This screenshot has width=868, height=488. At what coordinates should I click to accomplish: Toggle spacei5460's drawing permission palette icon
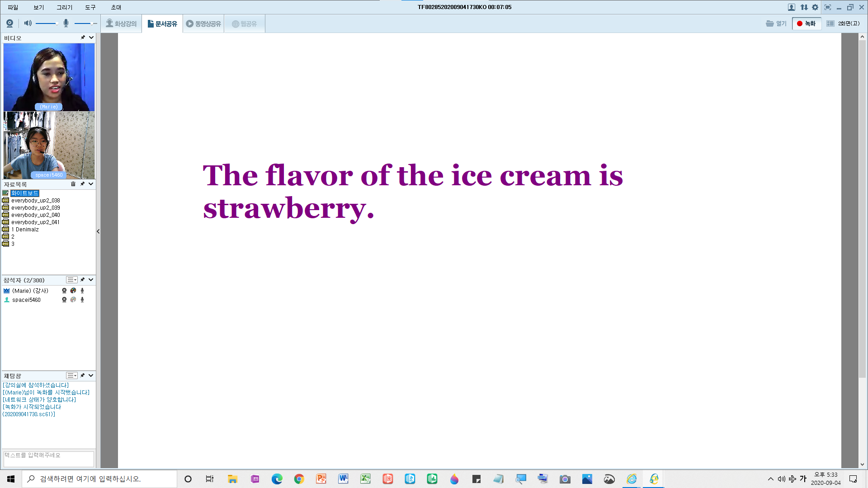[73, 300]
